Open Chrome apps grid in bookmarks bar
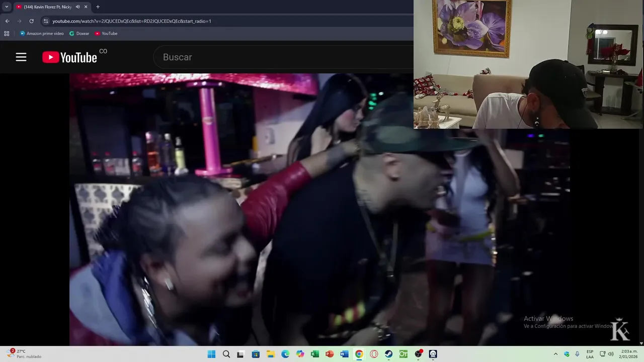644x362 pixels. tap(7, 34)
